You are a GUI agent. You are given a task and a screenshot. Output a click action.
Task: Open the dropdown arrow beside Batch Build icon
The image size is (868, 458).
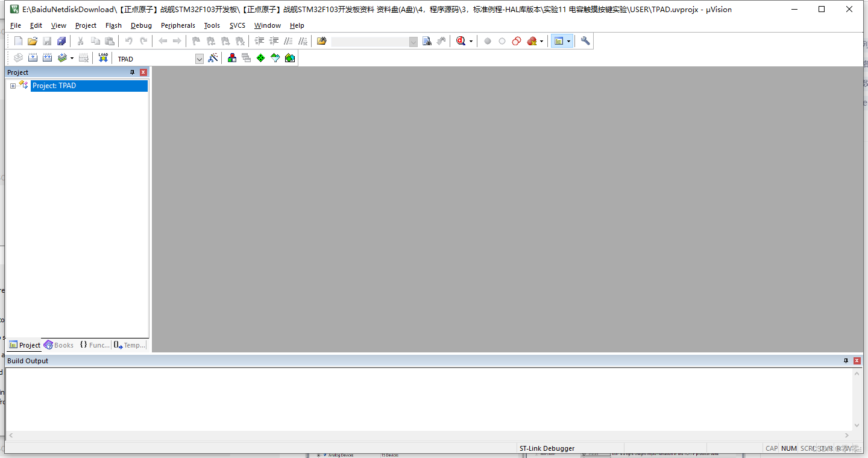(x=72, y=58)
